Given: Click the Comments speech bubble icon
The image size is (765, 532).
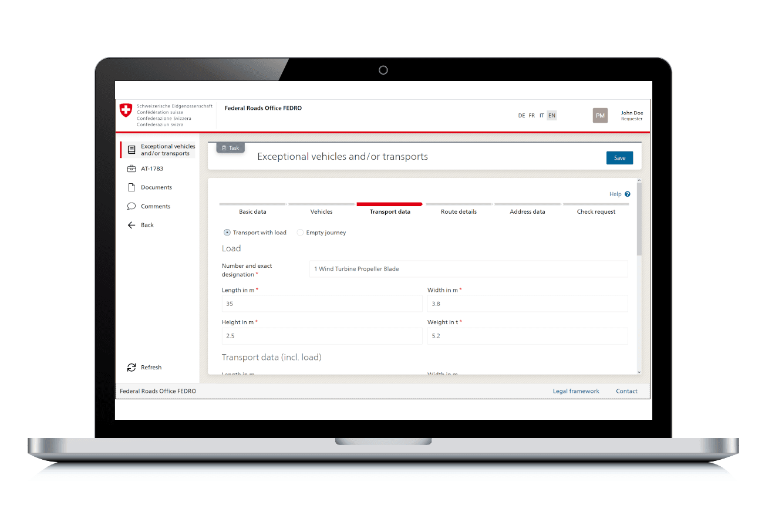Looking at the screenshot, I should pyautogui.click(x=132, y=206).
